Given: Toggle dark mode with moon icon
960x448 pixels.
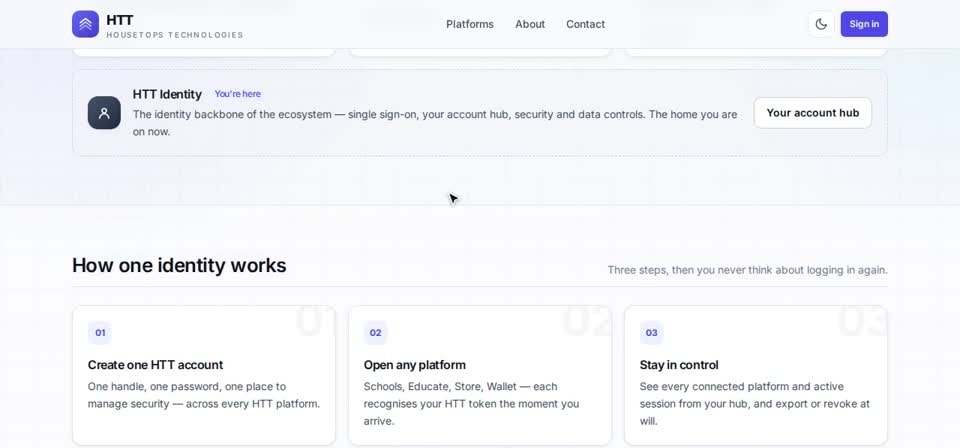Looking at the screenshot, I should point(821,24).
